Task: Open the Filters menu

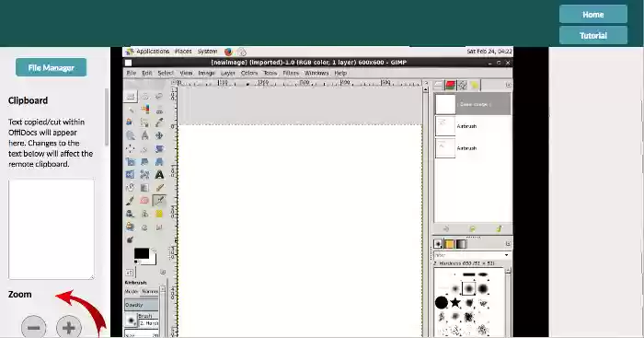Action: point(291,73)
